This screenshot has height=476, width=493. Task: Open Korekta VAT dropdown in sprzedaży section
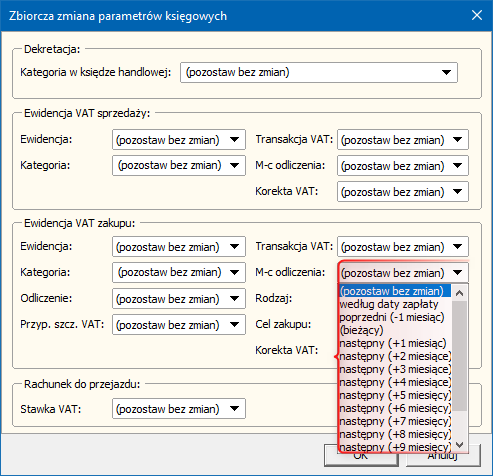tap(403, 192)
